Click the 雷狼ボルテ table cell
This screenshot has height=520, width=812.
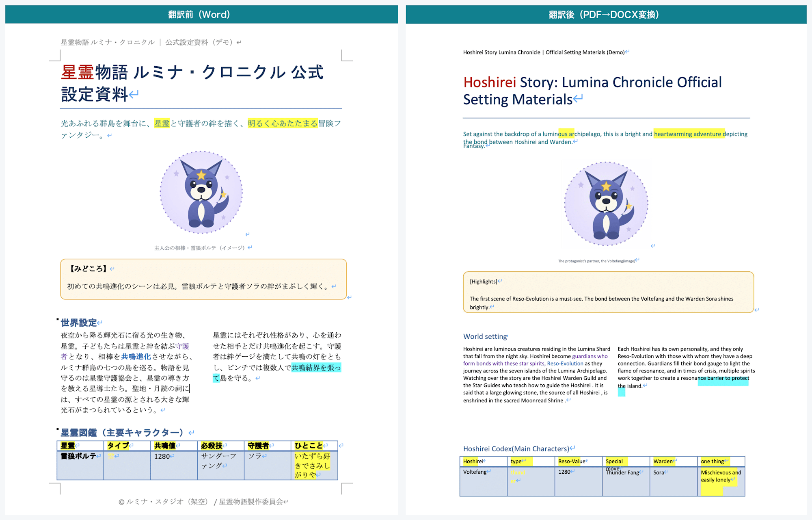pos(80,465)
